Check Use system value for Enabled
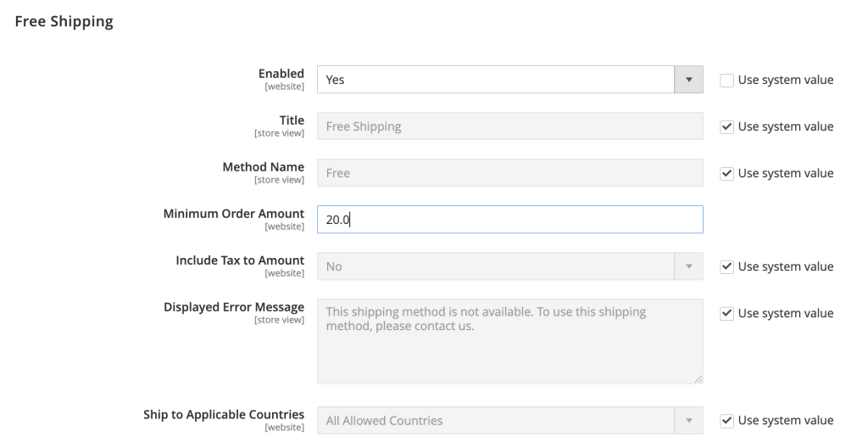The width and height of the screenshot is (868, 448). point(726,80)
